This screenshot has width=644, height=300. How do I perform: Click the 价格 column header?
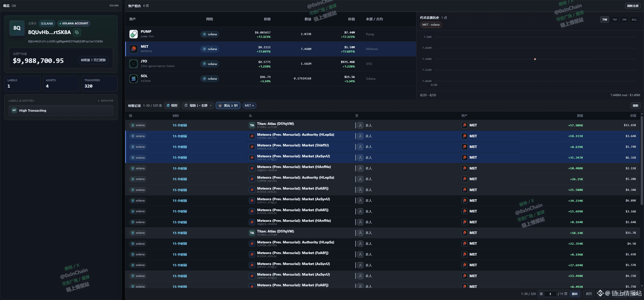(267, 19)
